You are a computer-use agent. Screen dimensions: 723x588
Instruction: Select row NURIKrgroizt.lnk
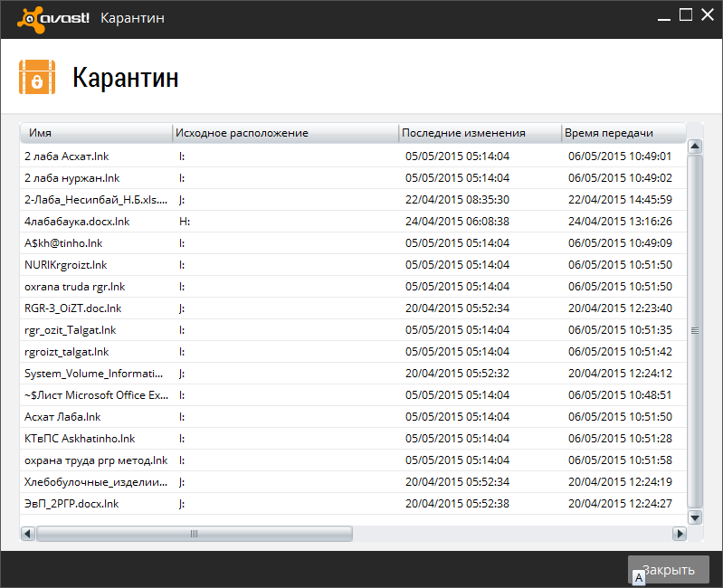pyautogui.click(x=353, y=264)
